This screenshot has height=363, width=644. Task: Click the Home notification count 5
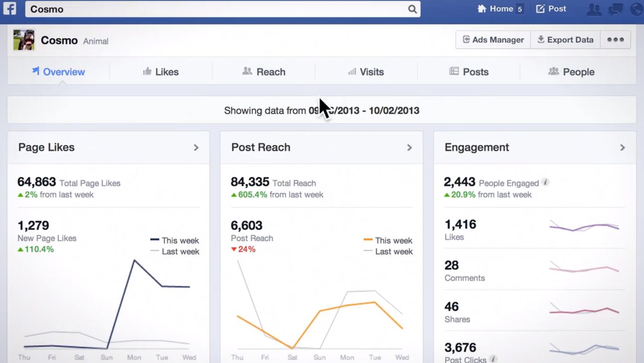520,9
